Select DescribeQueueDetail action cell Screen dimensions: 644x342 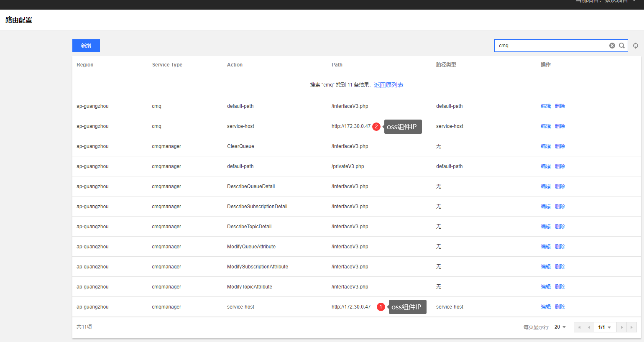click(x=251, y=186)
